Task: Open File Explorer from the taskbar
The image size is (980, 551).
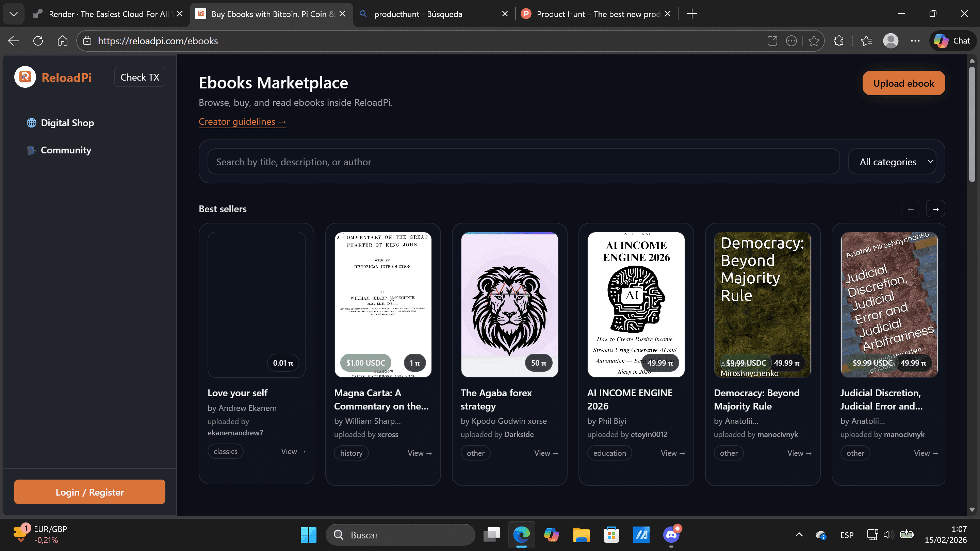Action: pyautogui.click(x=581, y=535)
